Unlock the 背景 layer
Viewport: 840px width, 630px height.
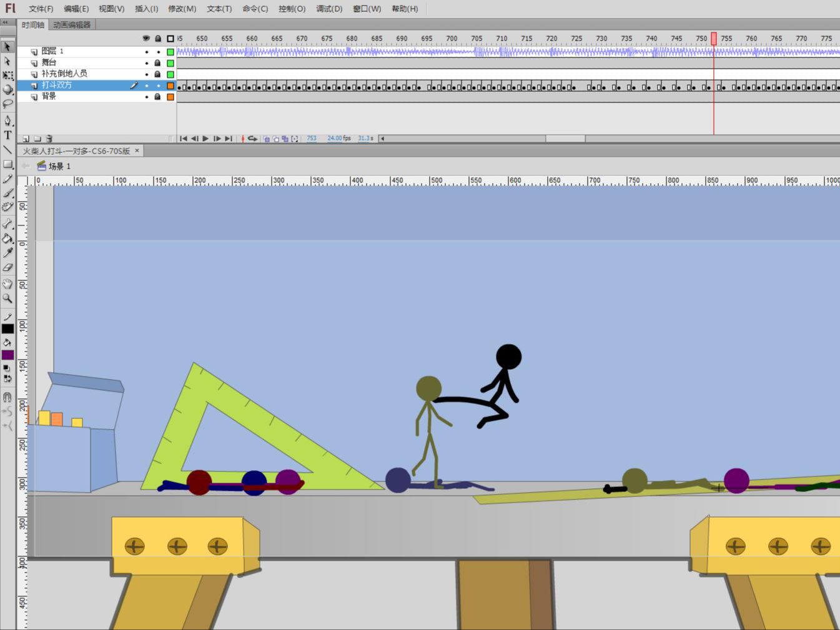[x=158, y=97]
